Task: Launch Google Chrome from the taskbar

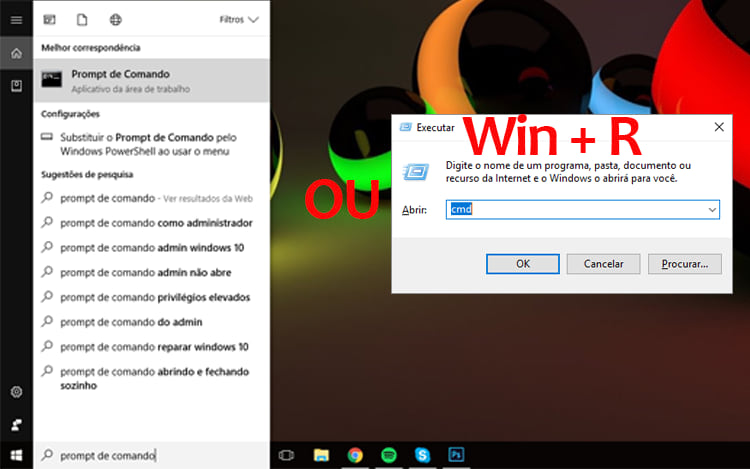Action: [355, 455]
